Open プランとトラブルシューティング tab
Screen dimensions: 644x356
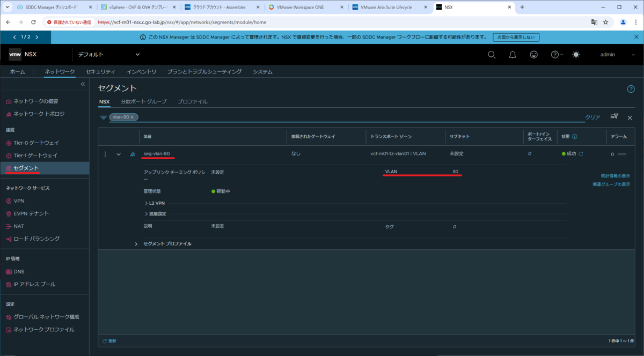(204, 72)
